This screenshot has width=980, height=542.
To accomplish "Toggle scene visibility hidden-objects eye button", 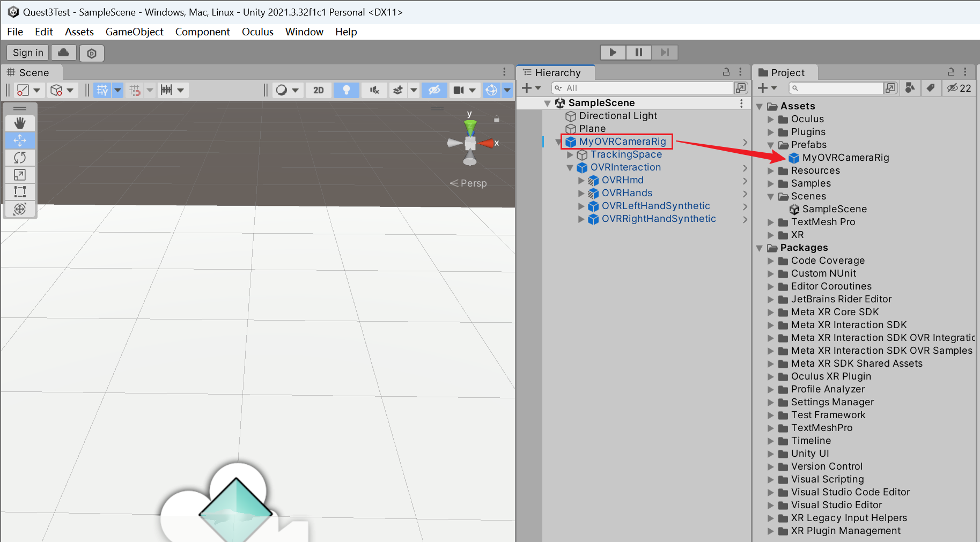I will 434,90.
